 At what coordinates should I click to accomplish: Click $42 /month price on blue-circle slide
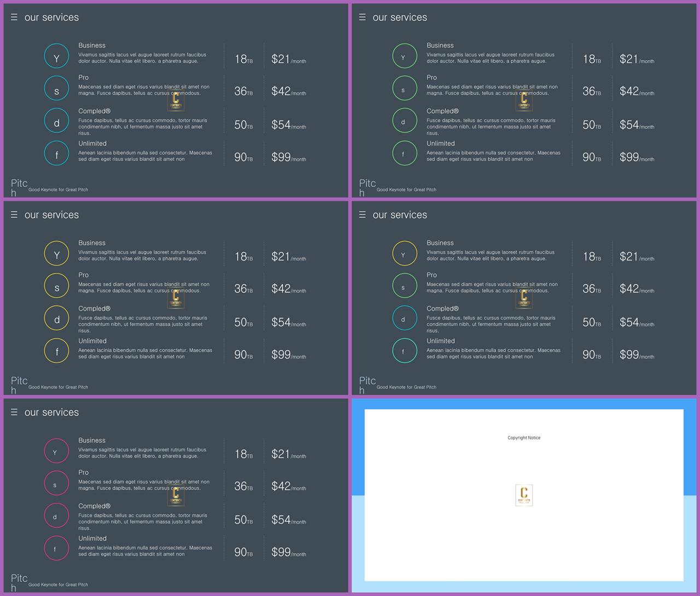pos(289,91)
